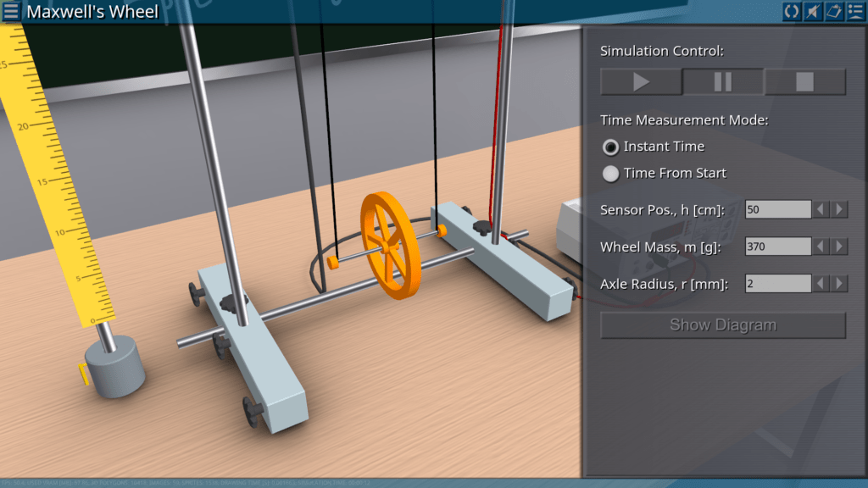Image resolution: width=868 pixels, height=488 pixels.
Task: Toggle the muted speaker sound icon
Action: coord(813,12)
